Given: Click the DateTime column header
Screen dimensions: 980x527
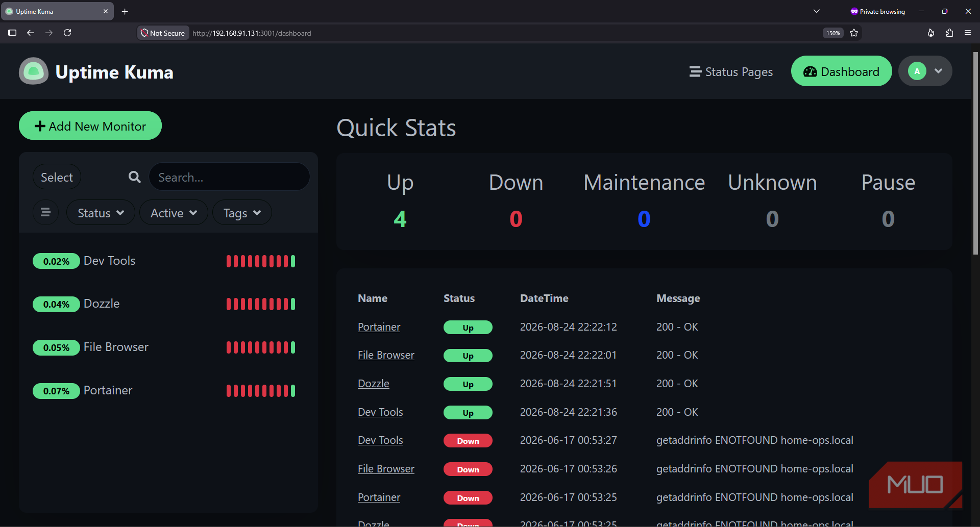Looking at the screenshot, I should (x=544, y=298).
